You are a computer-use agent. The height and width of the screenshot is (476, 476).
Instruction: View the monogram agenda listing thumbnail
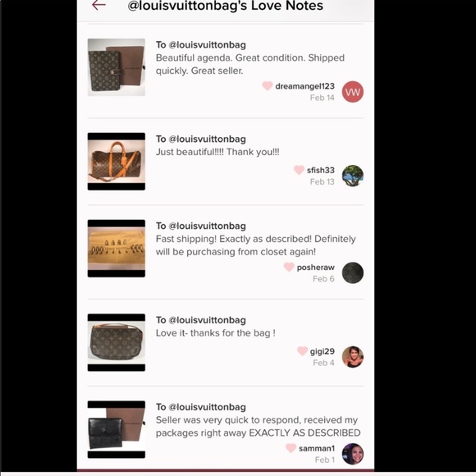117,67
